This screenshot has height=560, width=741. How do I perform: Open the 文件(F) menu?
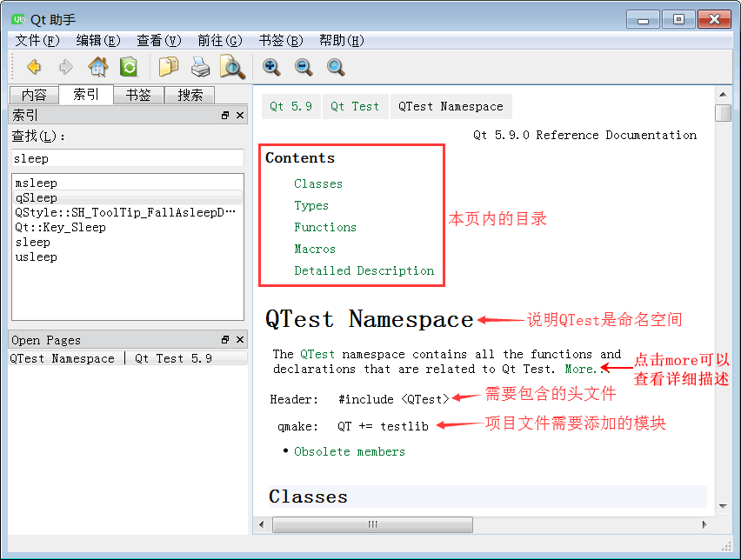pos(37,41)
